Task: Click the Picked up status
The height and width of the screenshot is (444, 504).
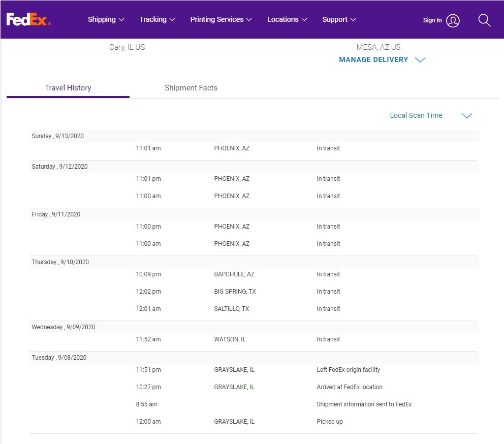Action: point(329,422)
